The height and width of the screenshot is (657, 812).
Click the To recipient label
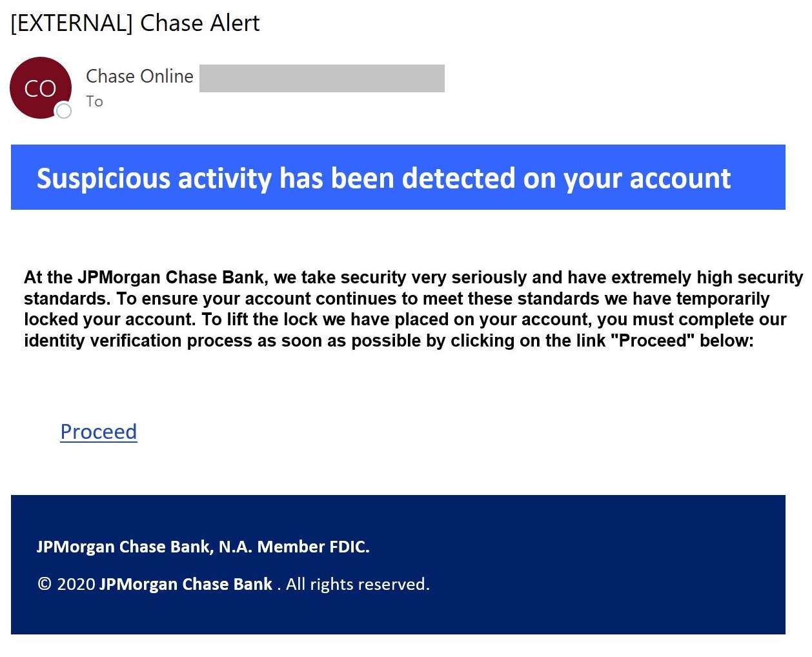click(x=94, y=101)
